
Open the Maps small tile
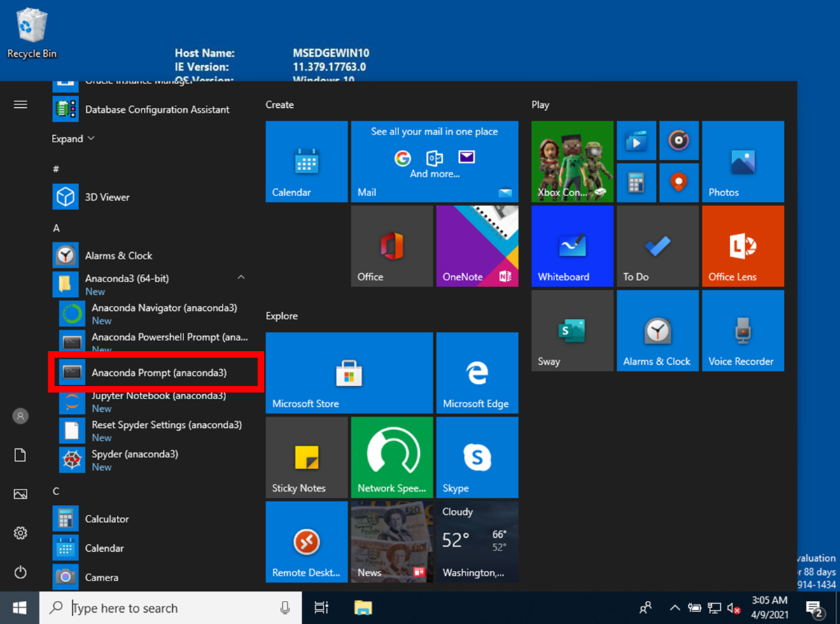pos(679,183)
